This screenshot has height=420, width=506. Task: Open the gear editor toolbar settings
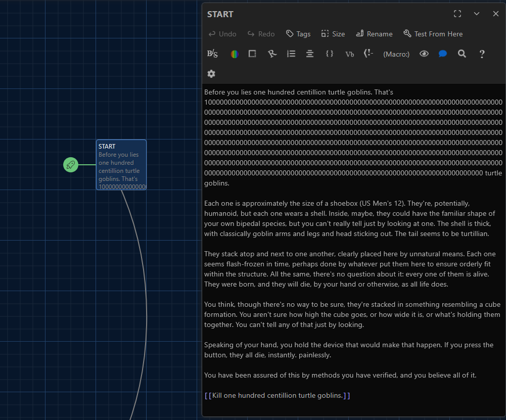211,74
